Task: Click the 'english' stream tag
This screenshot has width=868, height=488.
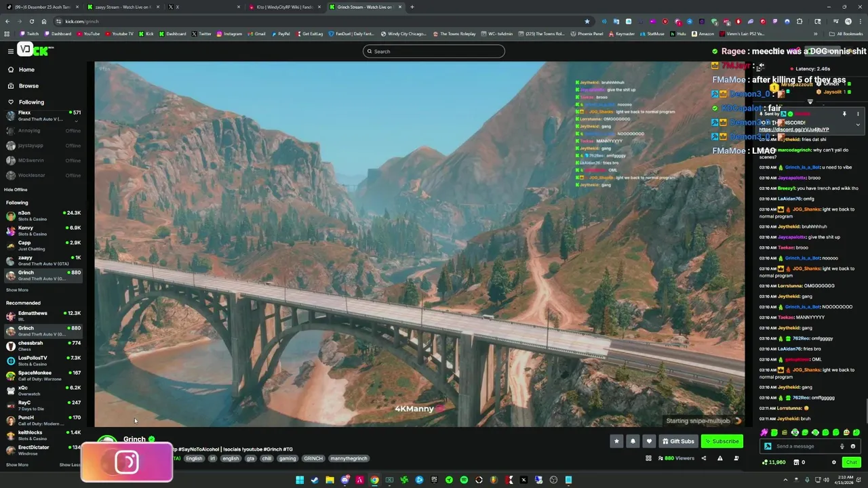Action: tap(231, 458)
